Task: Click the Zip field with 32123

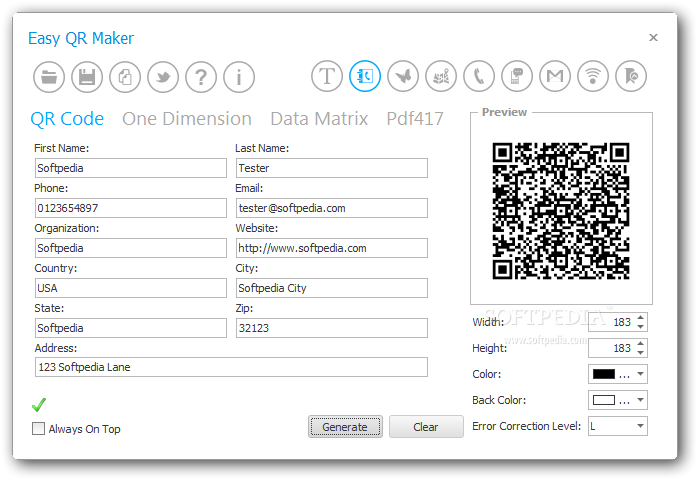Action: point(332,328)
